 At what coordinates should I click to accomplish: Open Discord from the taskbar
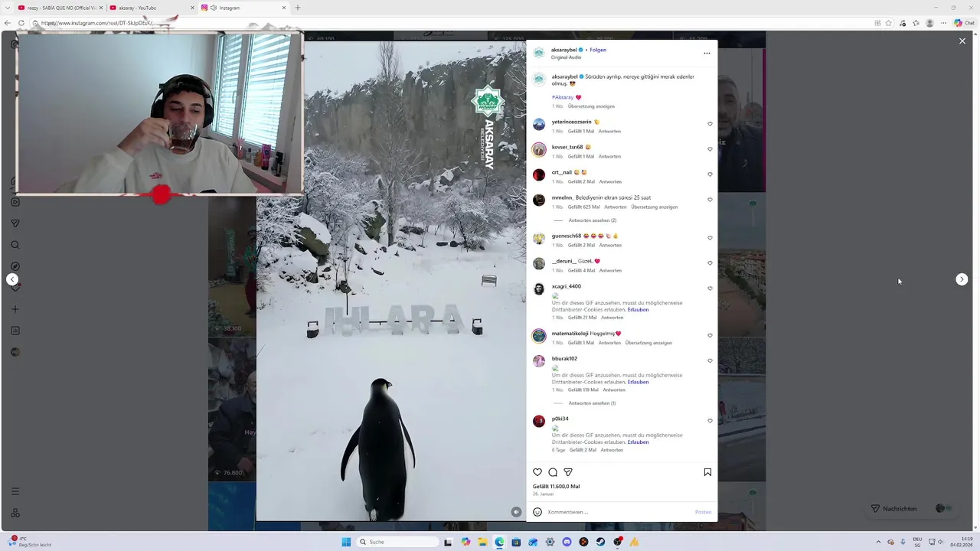tap(567, 542)
